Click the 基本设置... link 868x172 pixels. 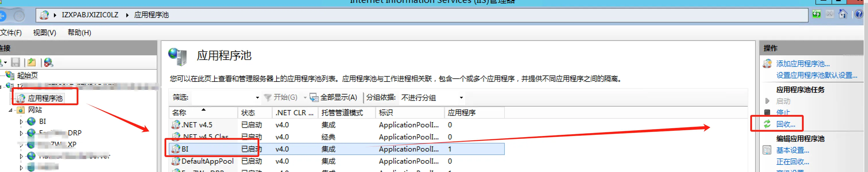[x=792, y=150]
